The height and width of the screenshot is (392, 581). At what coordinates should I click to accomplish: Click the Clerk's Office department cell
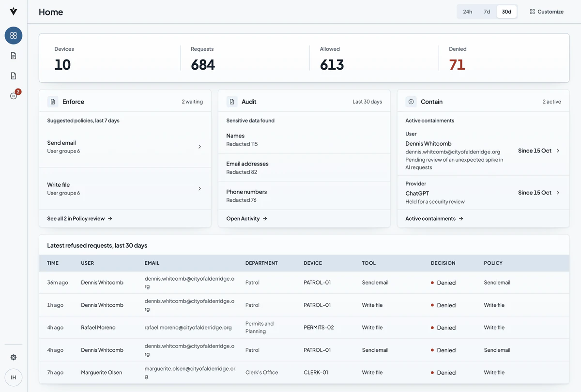262,373
